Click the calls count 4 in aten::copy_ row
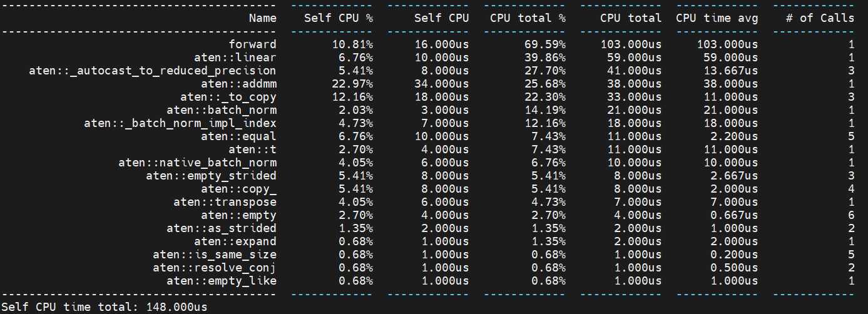Screen dimensions: 868x314 point(851,189)
